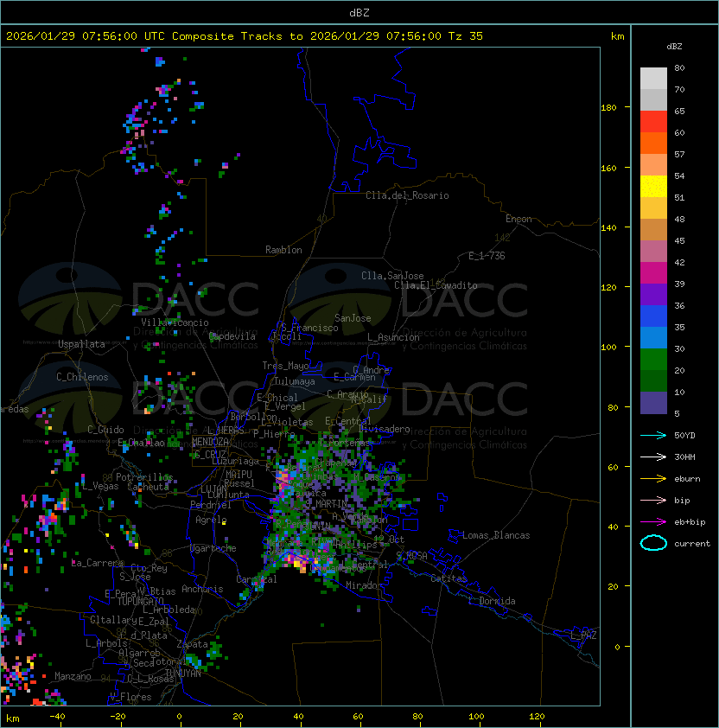
Task: Click the 'E_Chical' map label
Action: (x=277, y=398)
